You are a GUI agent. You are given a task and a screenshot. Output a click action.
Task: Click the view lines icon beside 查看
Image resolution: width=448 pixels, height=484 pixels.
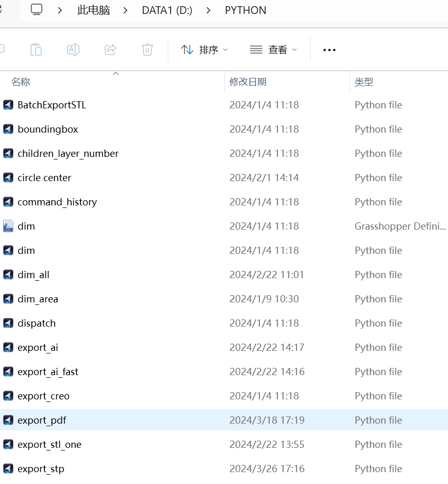(x=256, y=50)
